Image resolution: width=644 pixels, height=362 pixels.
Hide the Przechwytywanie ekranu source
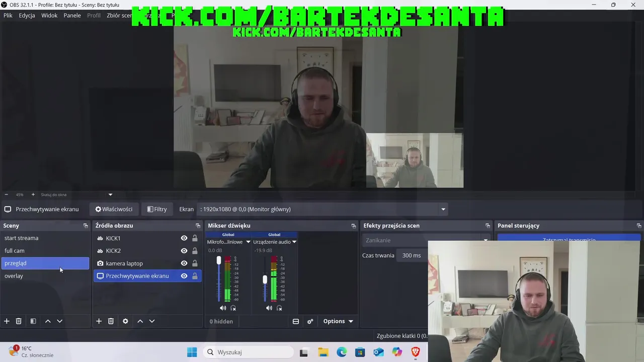coord(184,276)
